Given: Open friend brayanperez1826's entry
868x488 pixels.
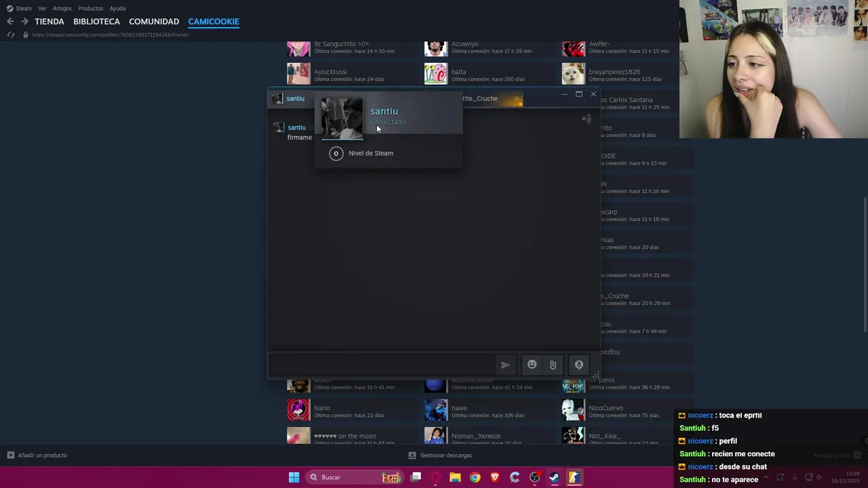Looking at the screenshot, I should [x=628, y=75].
